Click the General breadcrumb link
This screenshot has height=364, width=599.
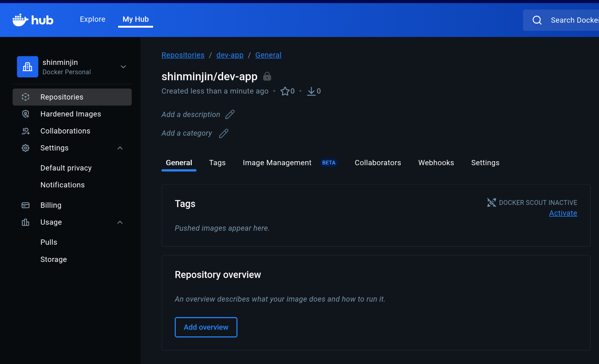pos(268,55)
